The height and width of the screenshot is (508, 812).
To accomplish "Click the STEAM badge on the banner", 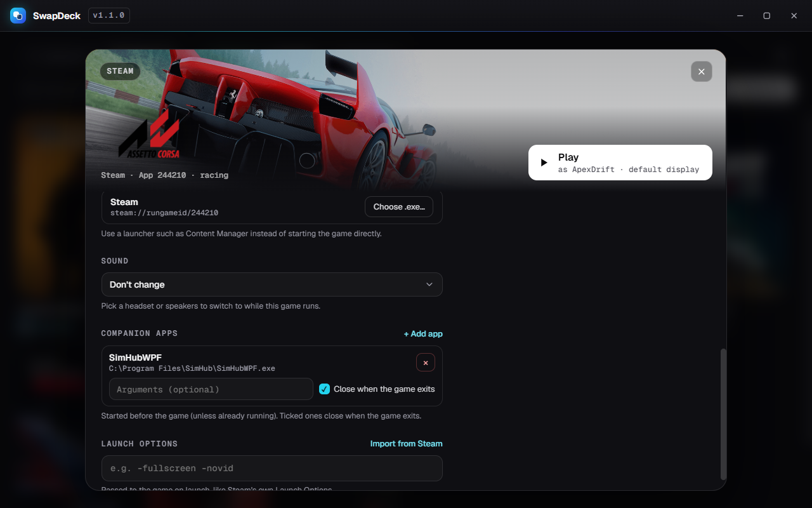I will 120,71.
